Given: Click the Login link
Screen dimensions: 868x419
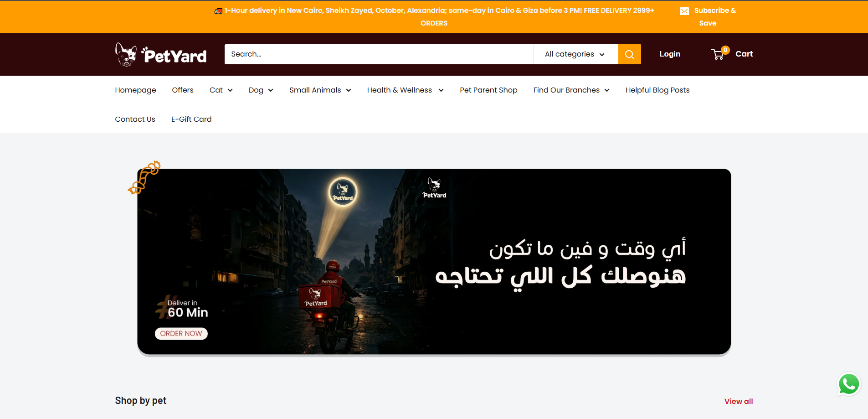Looking at the screenshot, I should tap(669, 54).
